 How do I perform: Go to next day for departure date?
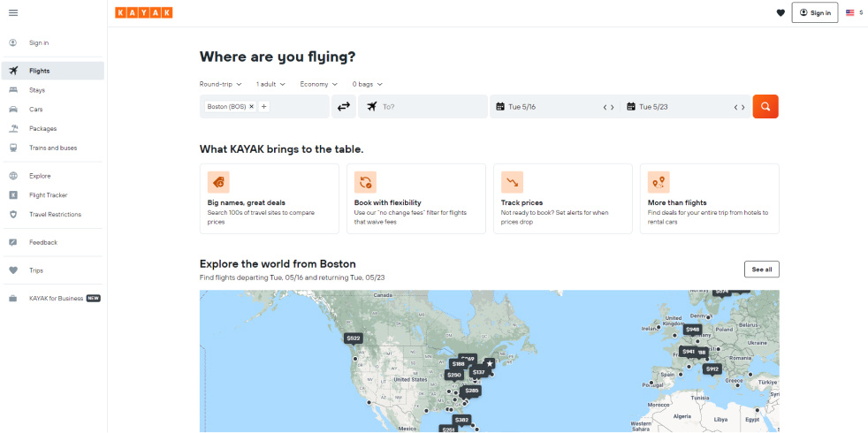pos(613,108)
